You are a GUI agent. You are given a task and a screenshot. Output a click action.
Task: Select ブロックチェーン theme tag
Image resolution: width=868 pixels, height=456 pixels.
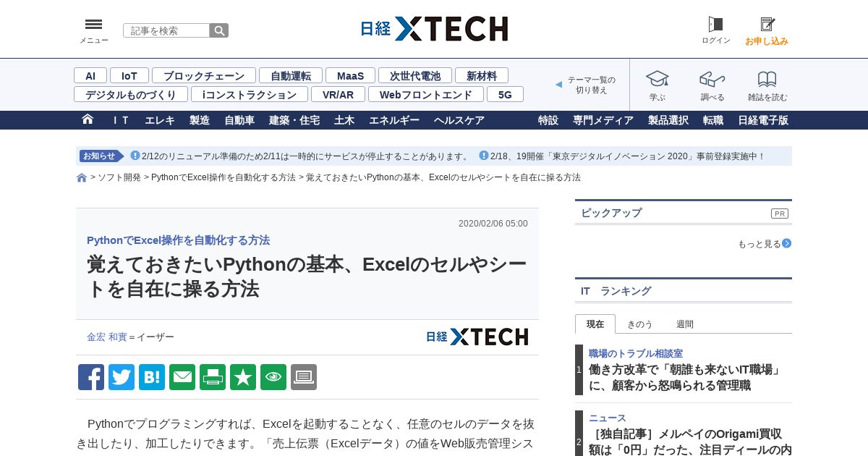[x=204, y=75]
